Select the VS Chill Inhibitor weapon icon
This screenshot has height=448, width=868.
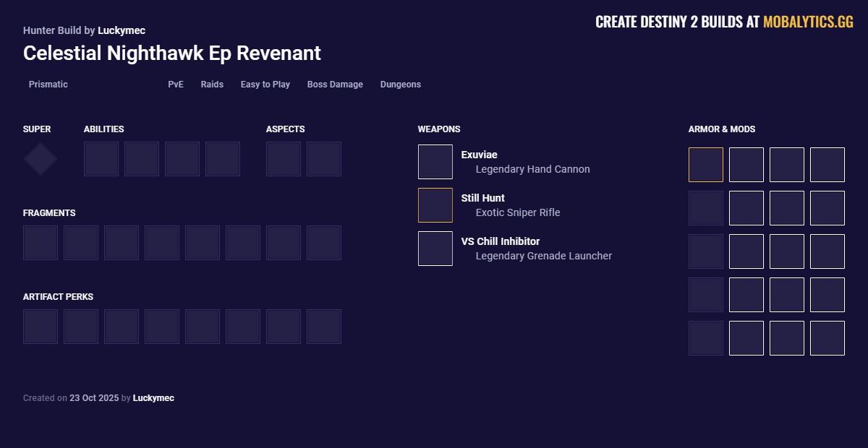click(435, 249)
